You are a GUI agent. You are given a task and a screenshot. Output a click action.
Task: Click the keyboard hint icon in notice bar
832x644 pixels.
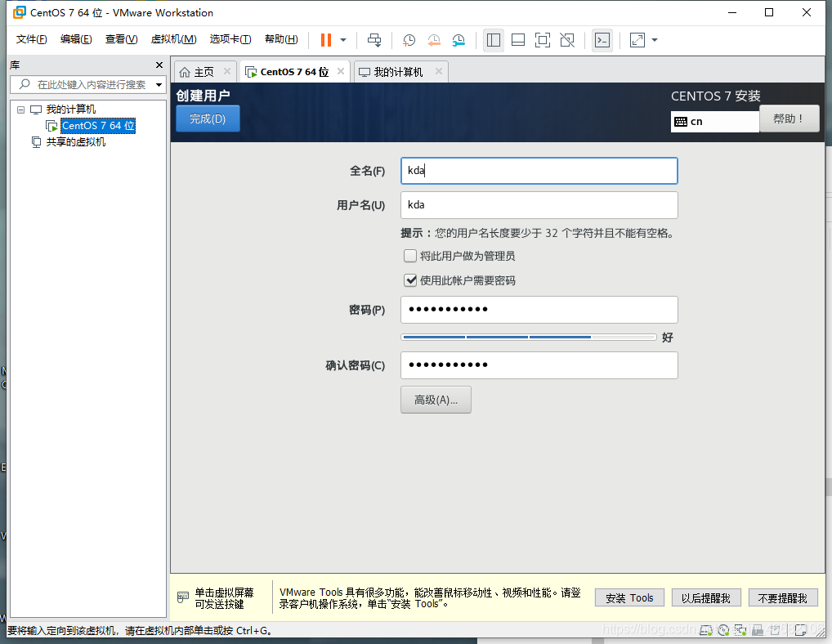click(x=182, y=597)
